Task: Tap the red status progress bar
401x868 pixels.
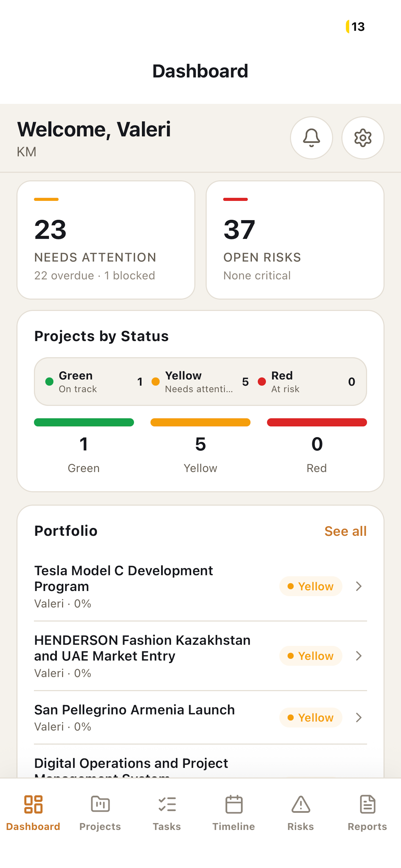Action: point(317,422)
